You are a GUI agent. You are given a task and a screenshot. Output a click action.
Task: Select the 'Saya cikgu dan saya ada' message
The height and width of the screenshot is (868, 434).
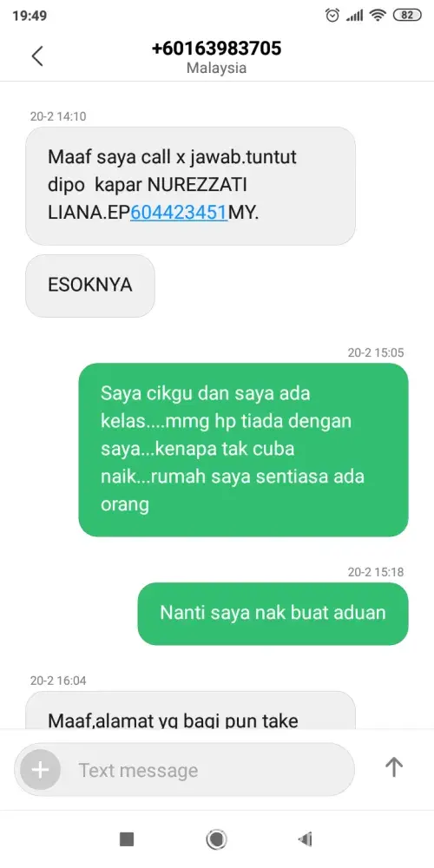click(244, 450)
